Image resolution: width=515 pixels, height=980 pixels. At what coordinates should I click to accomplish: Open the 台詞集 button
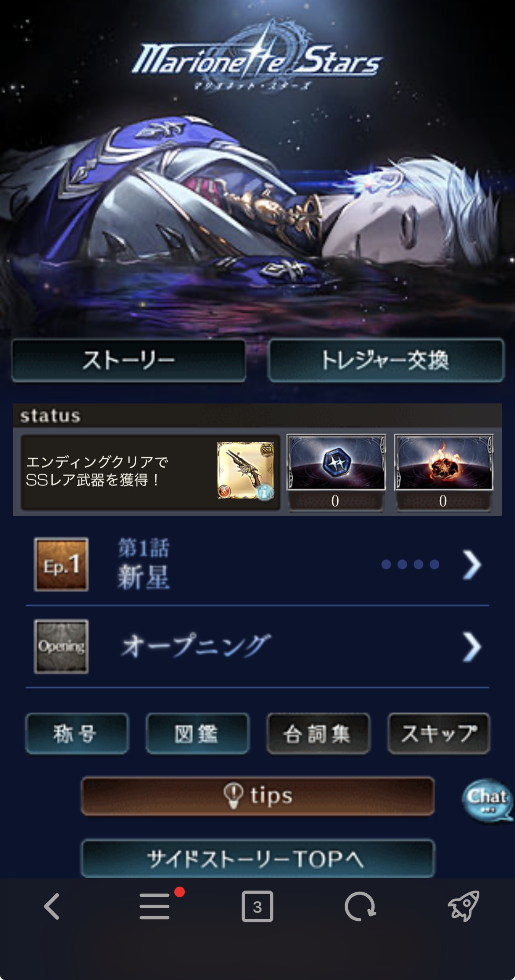[318, 734]
